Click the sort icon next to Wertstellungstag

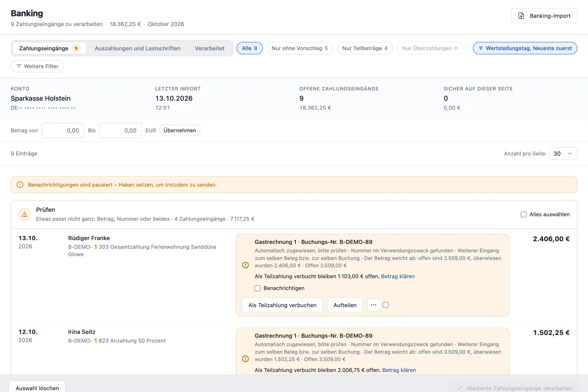tap(481, 48)
